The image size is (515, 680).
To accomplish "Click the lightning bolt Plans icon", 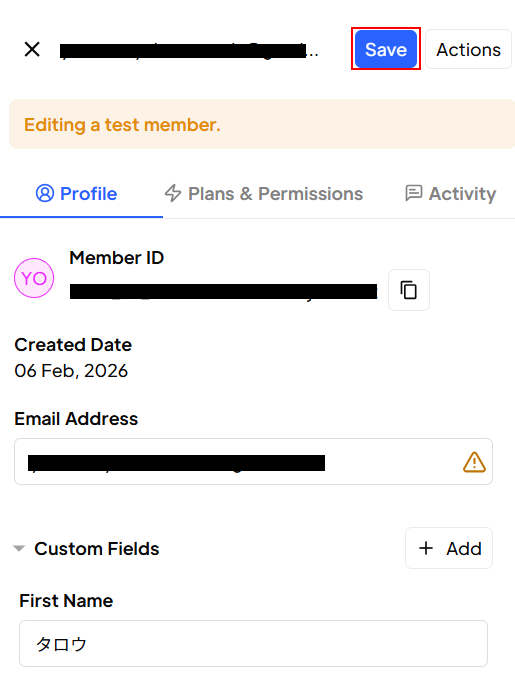I will 173,193.
